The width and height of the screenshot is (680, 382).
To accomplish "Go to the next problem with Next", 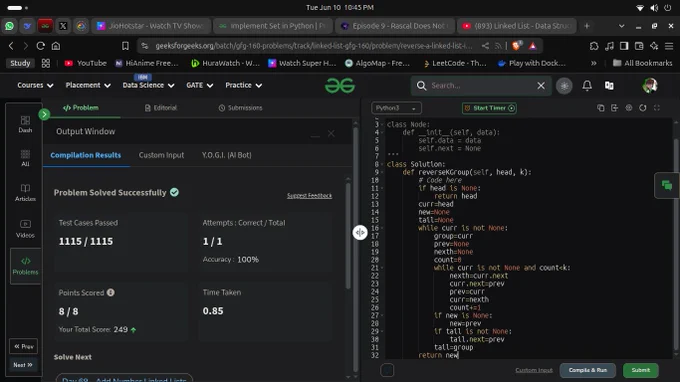I will point(23,365).
